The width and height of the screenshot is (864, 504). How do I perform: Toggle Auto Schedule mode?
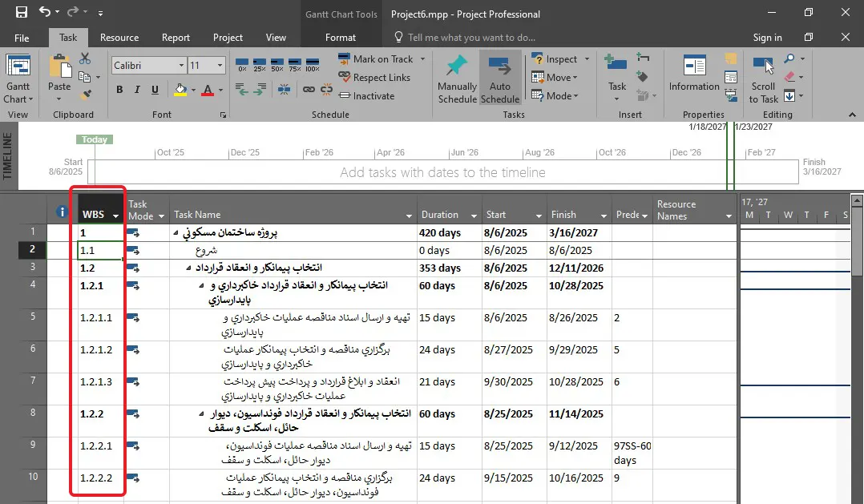[500, 79]
